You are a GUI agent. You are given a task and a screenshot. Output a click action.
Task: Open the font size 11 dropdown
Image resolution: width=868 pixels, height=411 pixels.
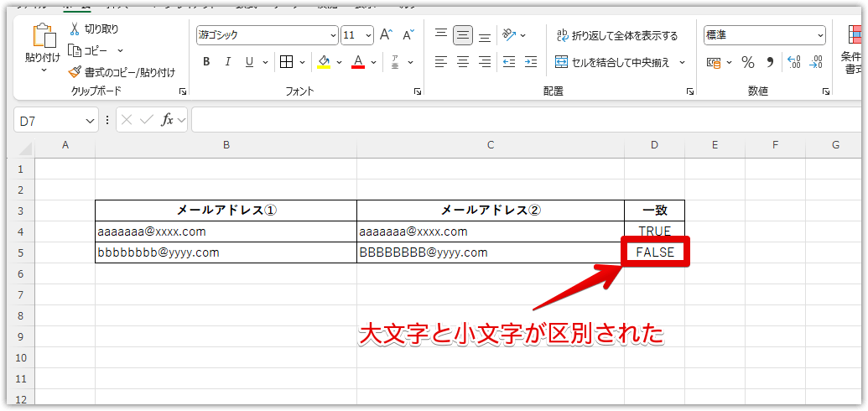coord(369,35)
